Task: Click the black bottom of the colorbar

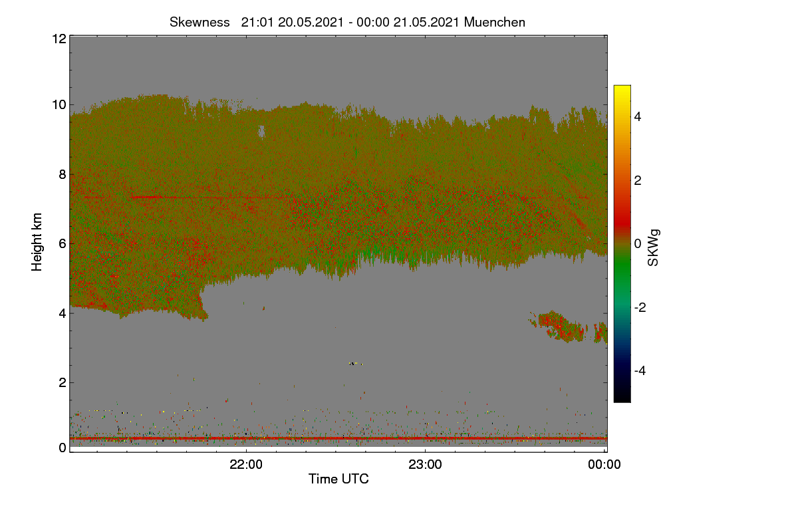Action: (x=622, y=397)
